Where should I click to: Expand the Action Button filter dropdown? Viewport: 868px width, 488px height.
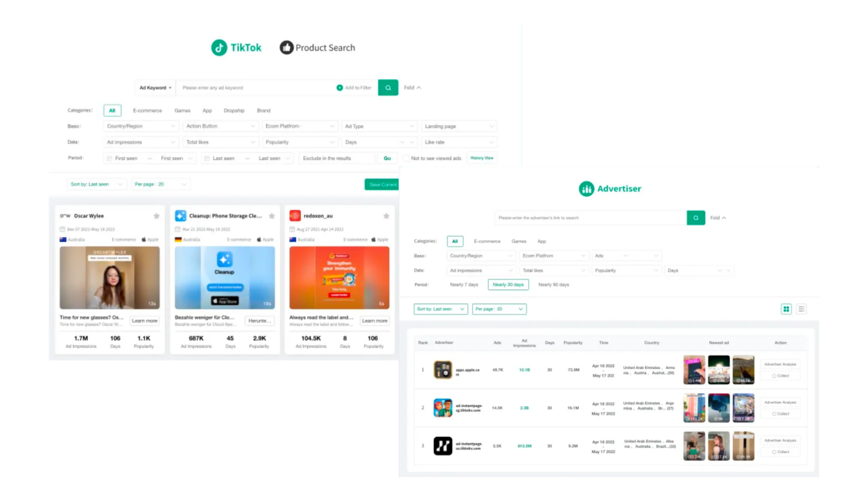(220, 127)
